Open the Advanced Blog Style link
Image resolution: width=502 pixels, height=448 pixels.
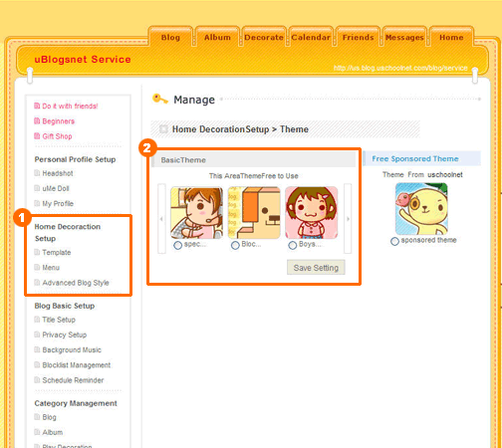76,283
